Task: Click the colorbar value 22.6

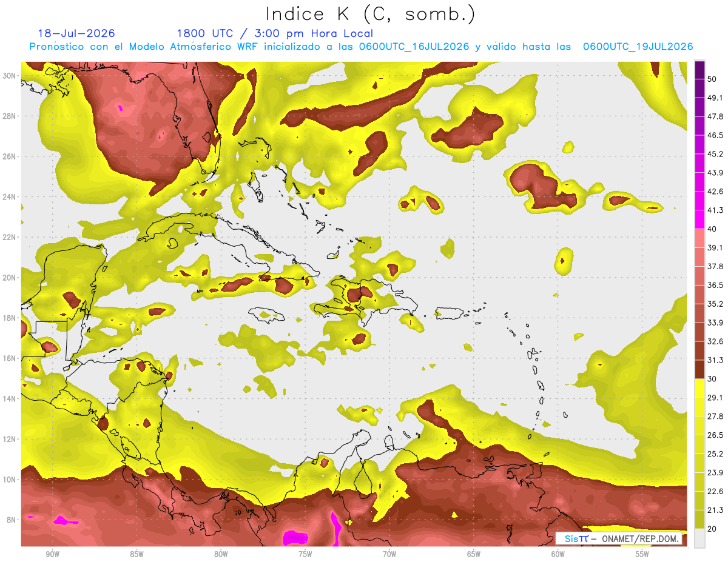Action: coord(715,492)
